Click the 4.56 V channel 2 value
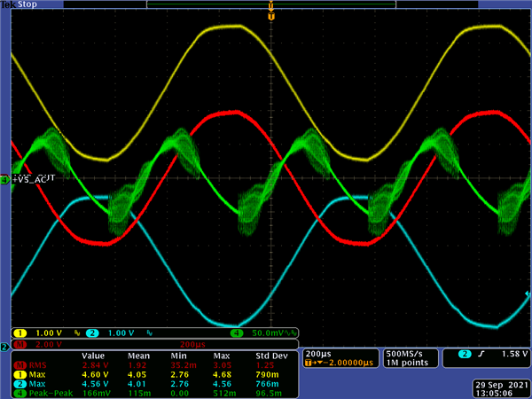Viewport: 532px width, 399px height. (96, 384)
